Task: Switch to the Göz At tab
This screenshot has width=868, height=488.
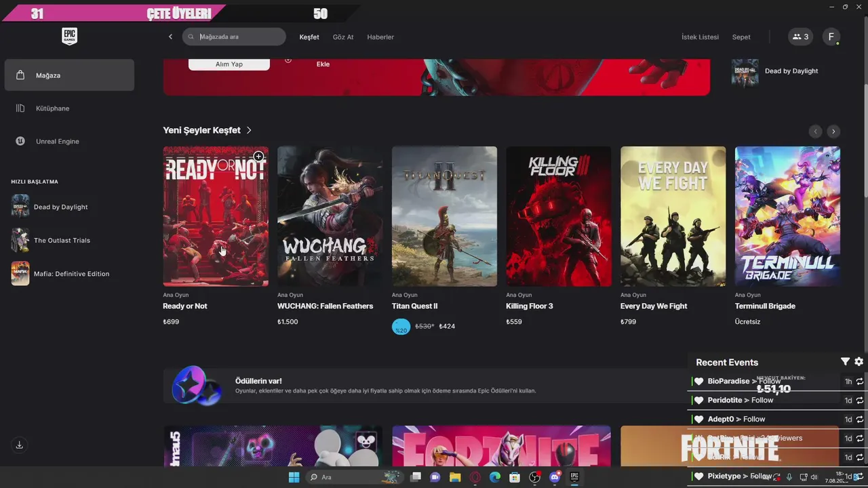Action: point(343,37)
